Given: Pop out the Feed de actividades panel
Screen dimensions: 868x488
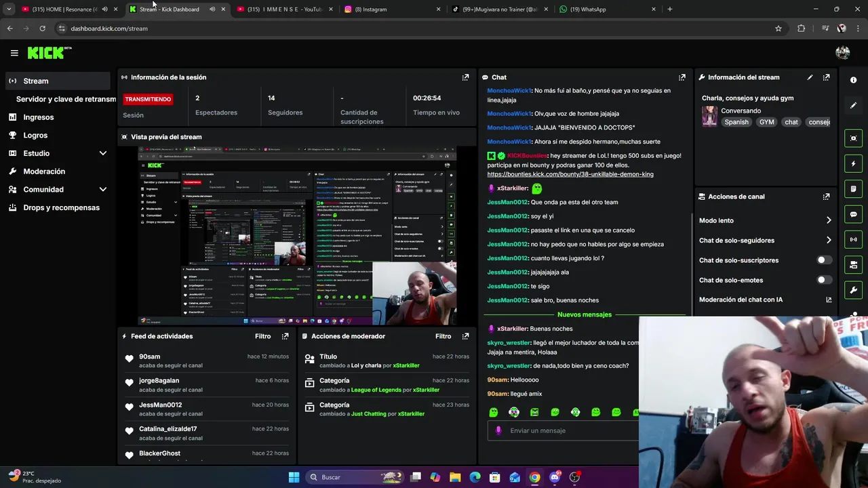Looking at the screenshot, I should (285, 336).
